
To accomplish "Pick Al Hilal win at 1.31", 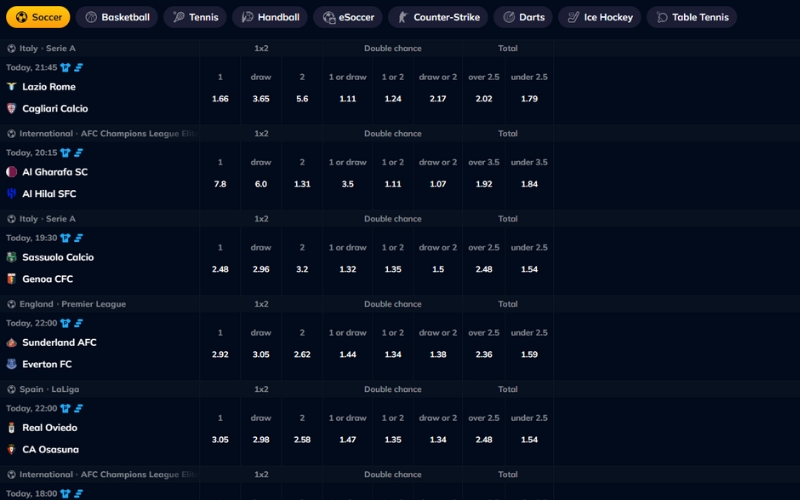I will click(302, 184).
